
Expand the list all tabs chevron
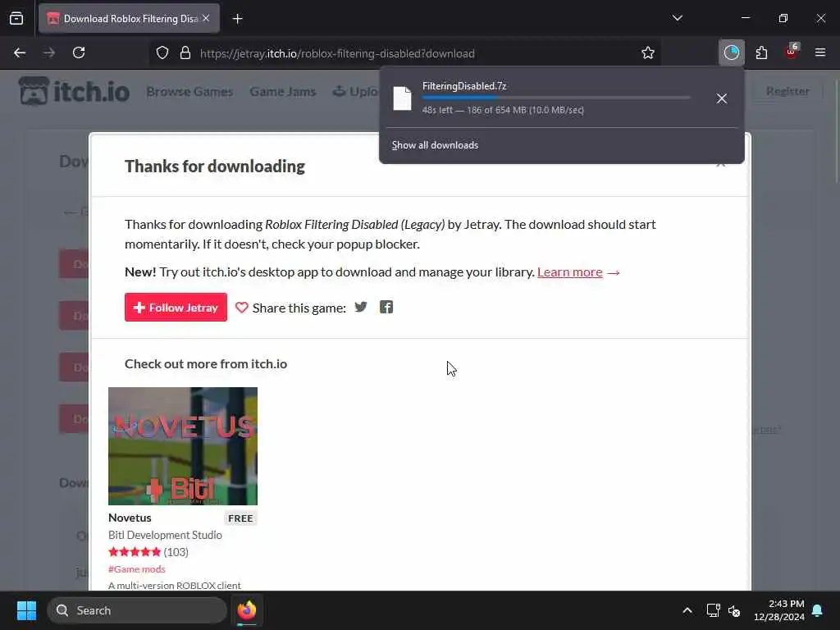(677, 18)
